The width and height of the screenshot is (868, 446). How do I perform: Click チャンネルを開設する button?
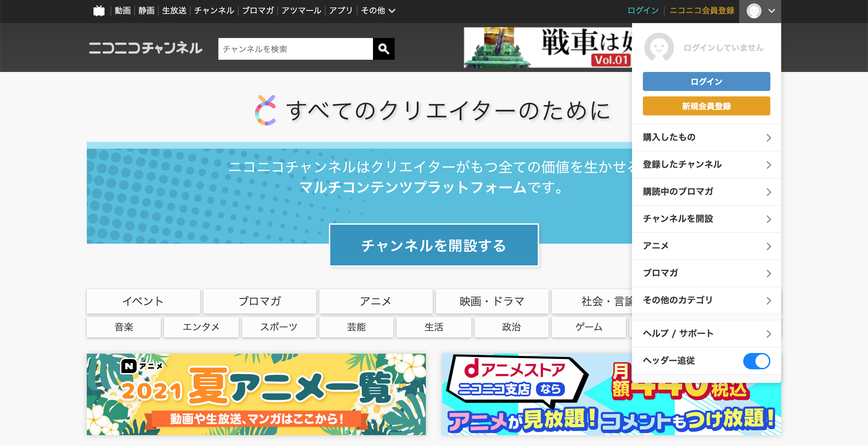click(x=434, y=245)
